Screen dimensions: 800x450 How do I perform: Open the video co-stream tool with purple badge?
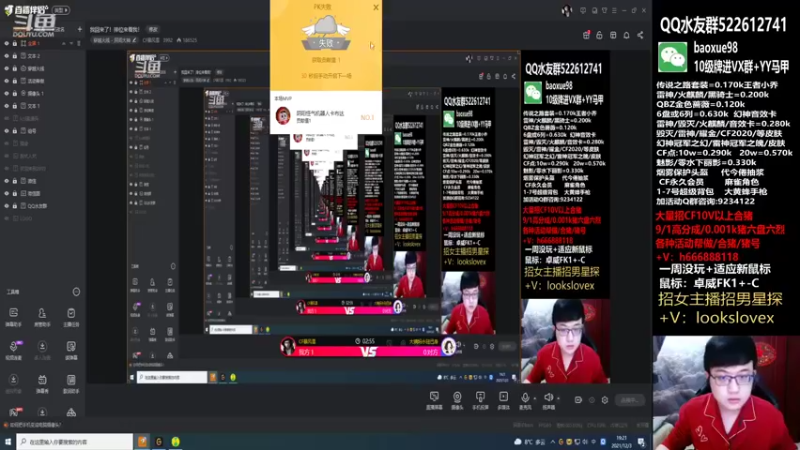pos(14,350)
